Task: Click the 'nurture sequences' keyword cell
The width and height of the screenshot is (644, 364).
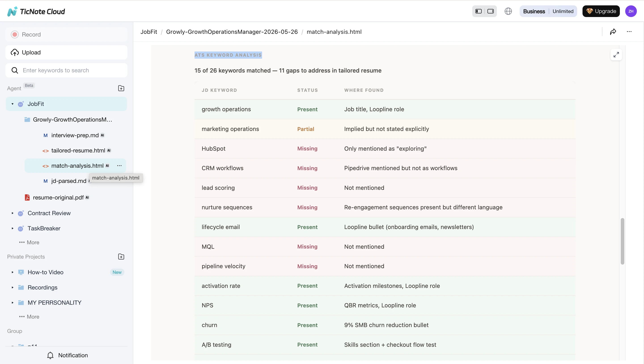Action: [x=227, y=207]
